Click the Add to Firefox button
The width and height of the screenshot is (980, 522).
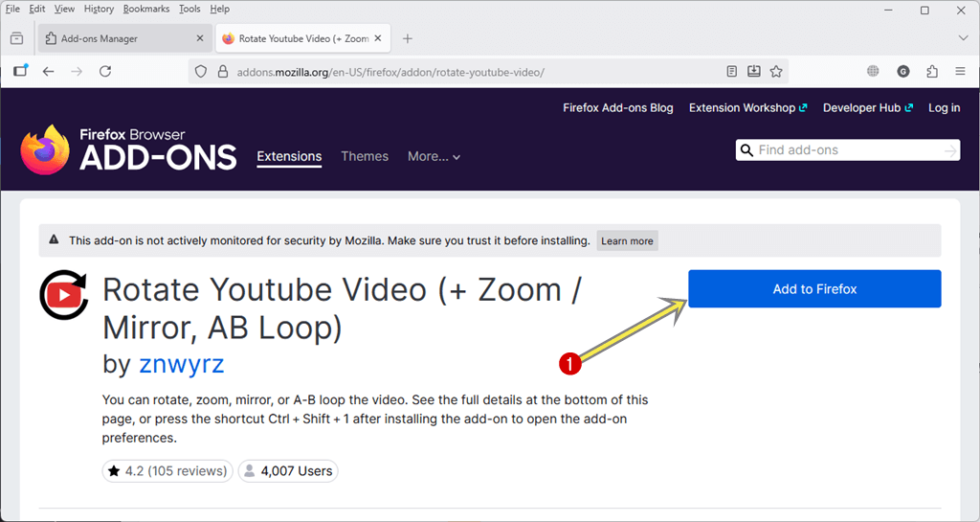coord(814,289)
